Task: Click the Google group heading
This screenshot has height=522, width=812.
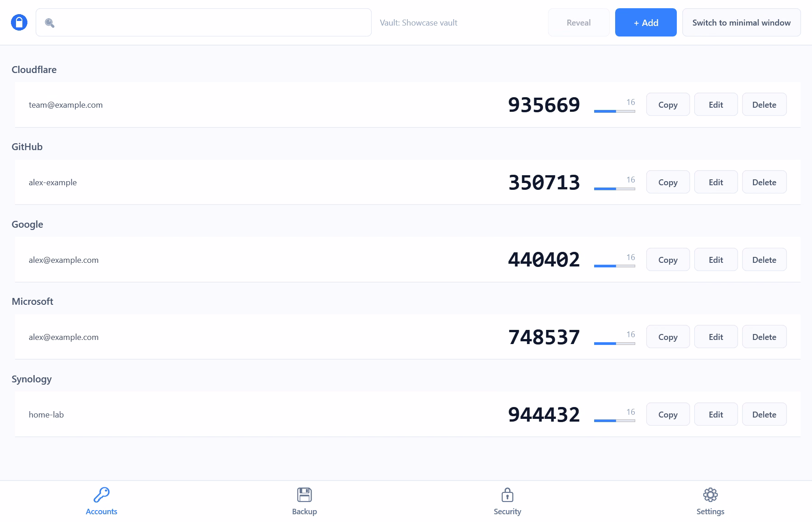Action: (27, 224)
